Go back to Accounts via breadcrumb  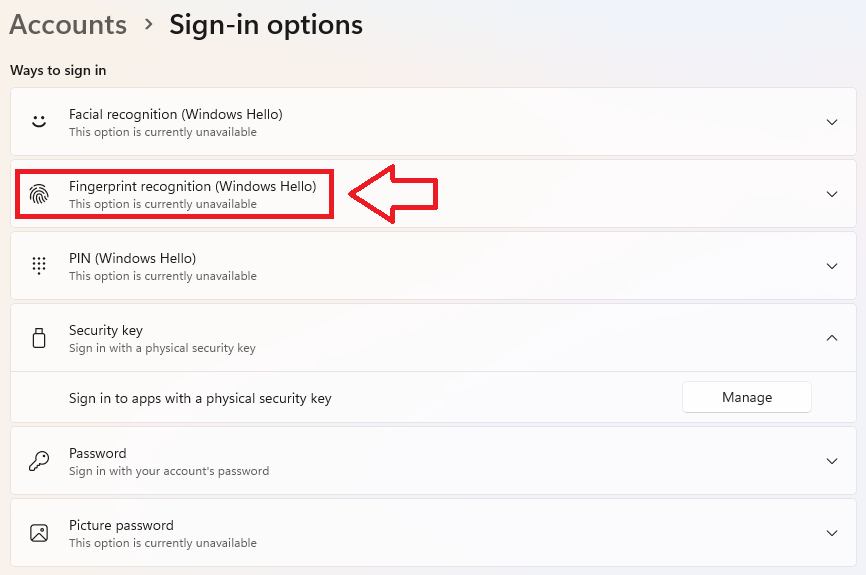[x=68, y=24]
